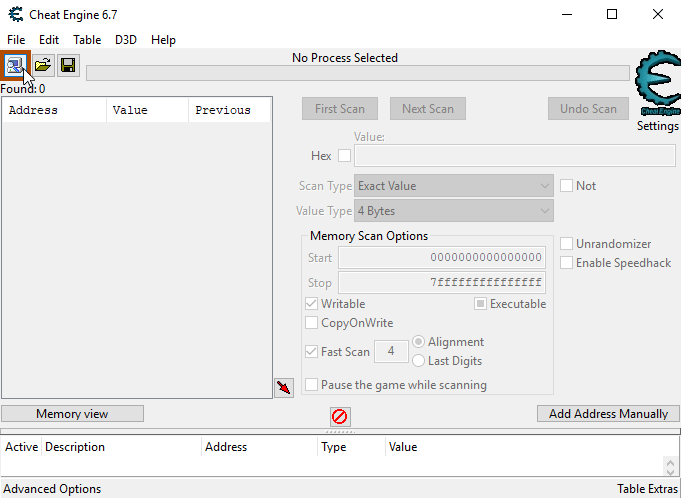Open a cheat table file icon
Screen dimensions: 681x498
(43, 66)
